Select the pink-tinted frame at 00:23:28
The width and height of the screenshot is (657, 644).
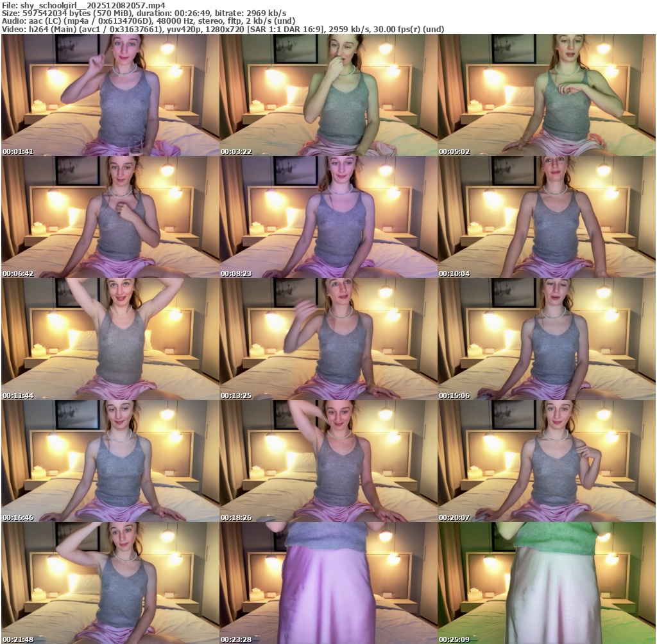(328, 583)
